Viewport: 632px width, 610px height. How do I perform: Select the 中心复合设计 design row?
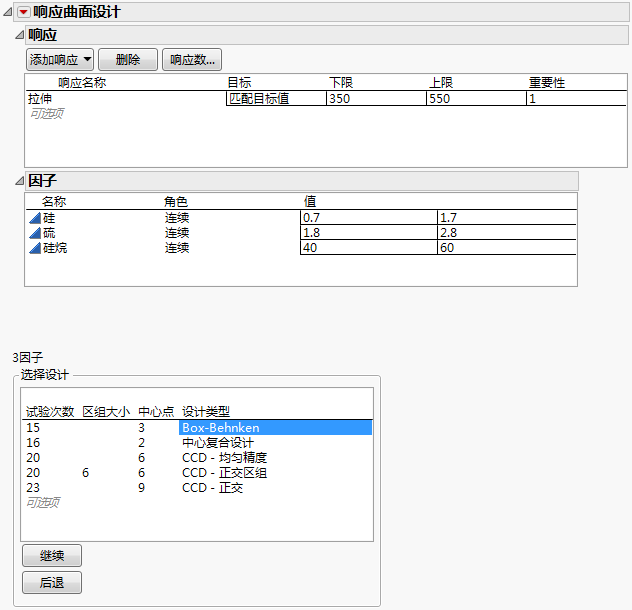pyautogui.click(x=218, y=443)
